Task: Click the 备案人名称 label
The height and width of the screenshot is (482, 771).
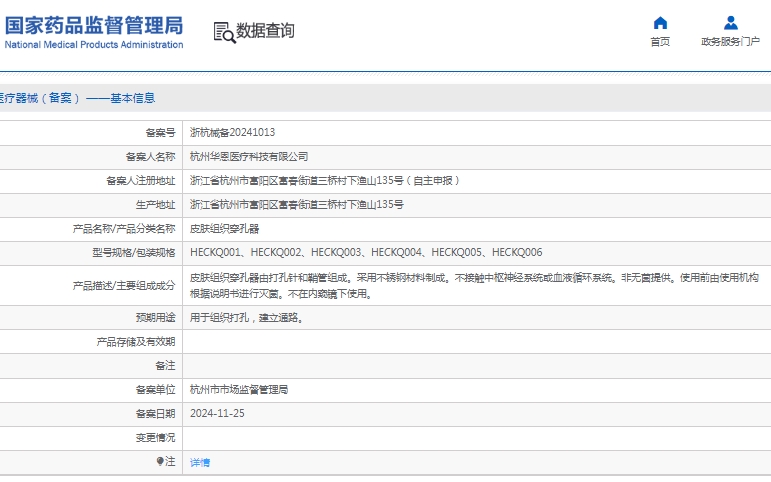Action: pos(150,157)
